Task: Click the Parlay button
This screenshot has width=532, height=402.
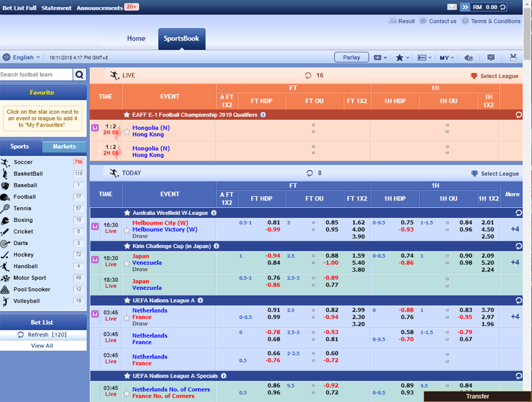Action: pyautogui.click(x=351, y=57)
